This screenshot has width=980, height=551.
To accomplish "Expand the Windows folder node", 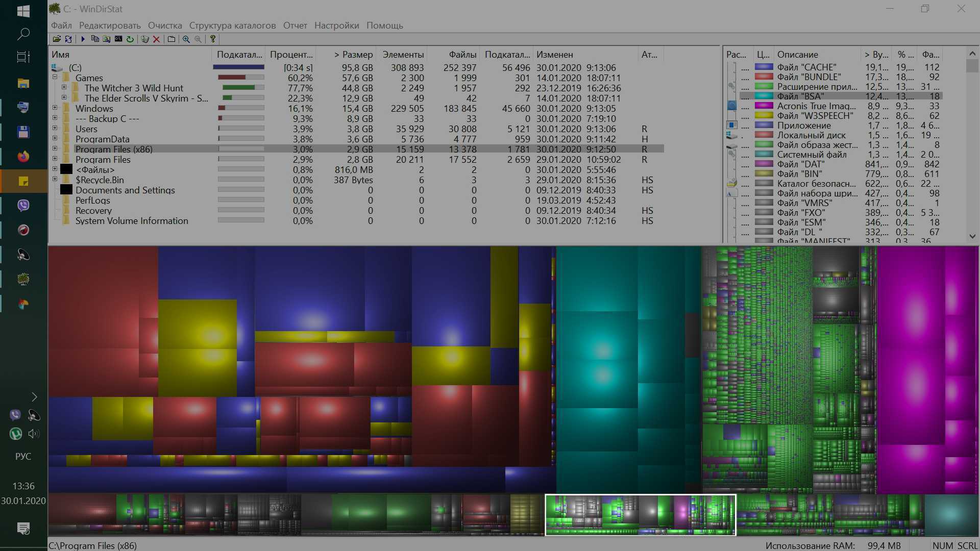I will (55, 108).
